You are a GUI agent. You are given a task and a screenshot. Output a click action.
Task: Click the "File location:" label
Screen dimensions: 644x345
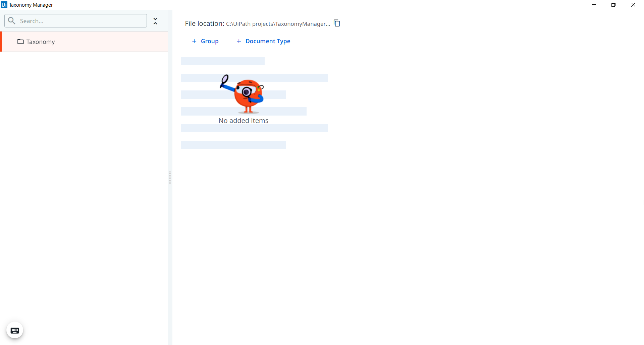(204, 23)
